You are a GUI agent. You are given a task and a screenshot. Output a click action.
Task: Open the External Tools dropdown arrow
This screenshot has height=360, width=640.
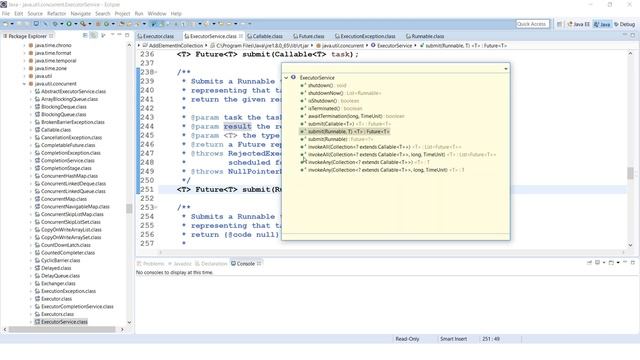89,24
